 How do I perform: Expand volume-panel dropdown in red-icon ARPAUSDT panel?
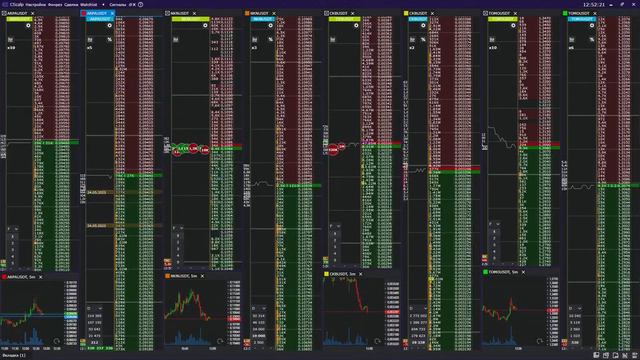click(x=100, y=308)
